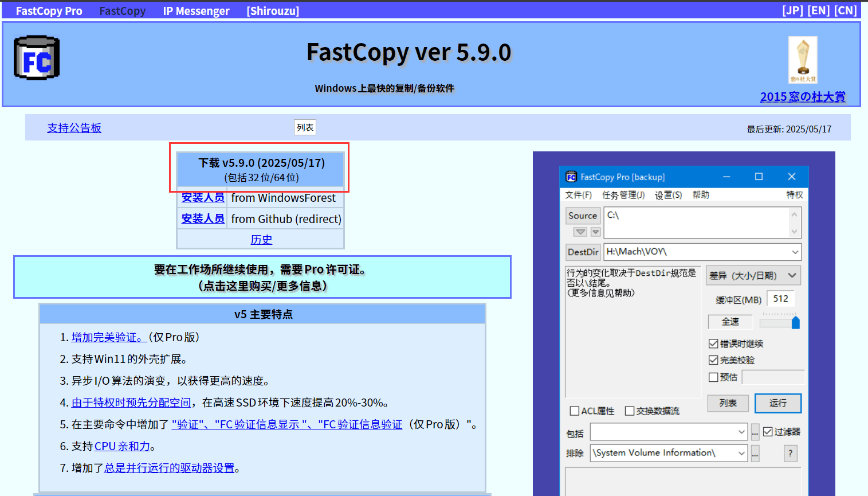The image size is (868, 496).
Task: Expand the DestDir path dropdown
Action: (x=795, y=252)
